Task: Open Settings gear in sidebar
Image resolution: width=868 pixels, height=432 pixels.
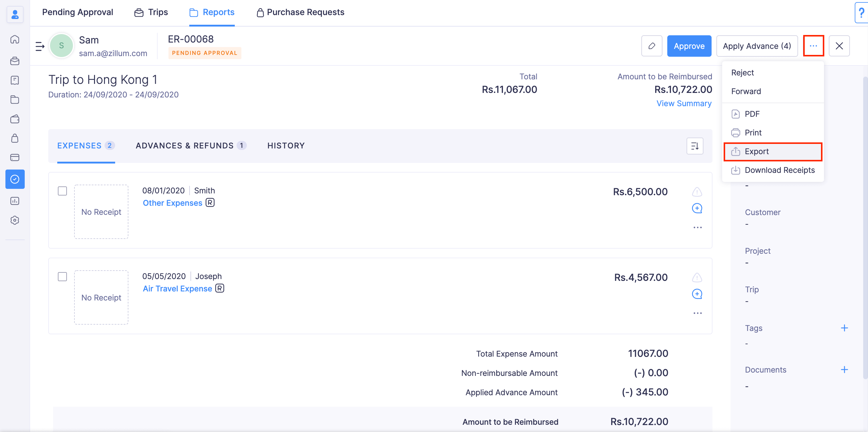Action: pos(15,220)
